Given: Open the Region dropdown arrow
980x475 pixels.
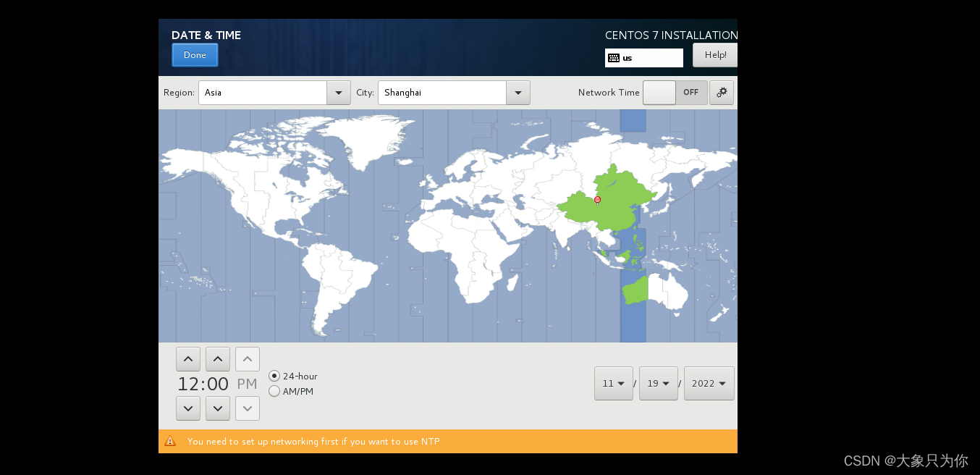Looking at the screenshot, I should [x=339, y=93].
